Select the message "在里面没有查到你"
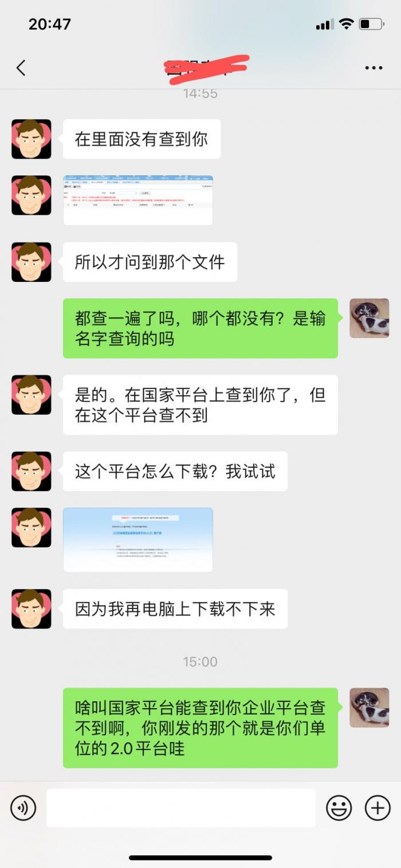Viewport: 401px width, 868px height. tap(141, 139)
